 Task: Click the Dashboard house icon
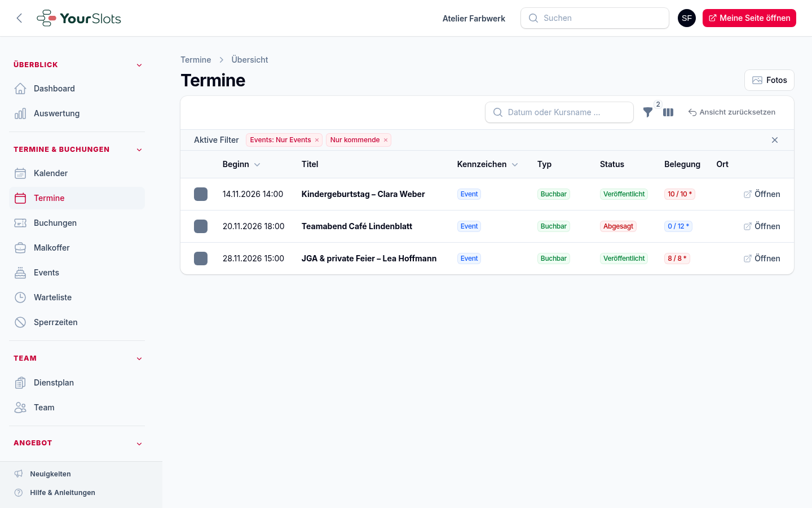point(20,89)
